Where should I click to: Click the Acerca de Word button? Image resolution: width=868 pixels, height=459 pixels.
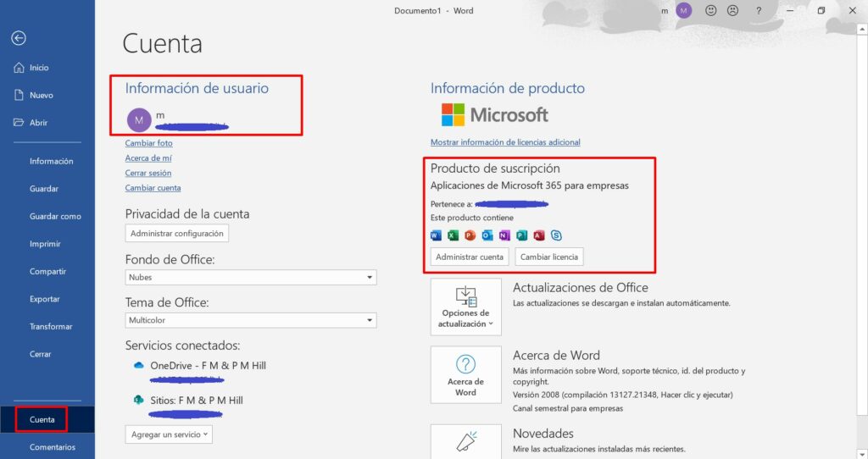(x=465, y=375)
